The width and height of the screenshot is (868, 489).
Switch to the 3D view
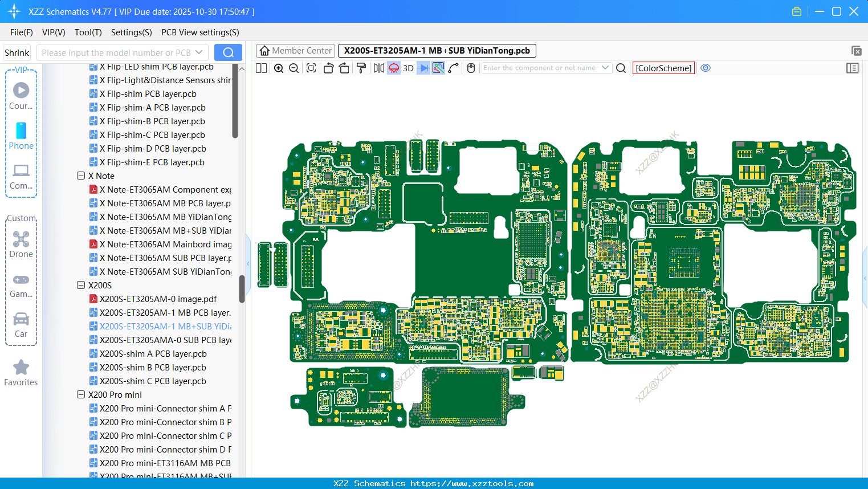407,68
